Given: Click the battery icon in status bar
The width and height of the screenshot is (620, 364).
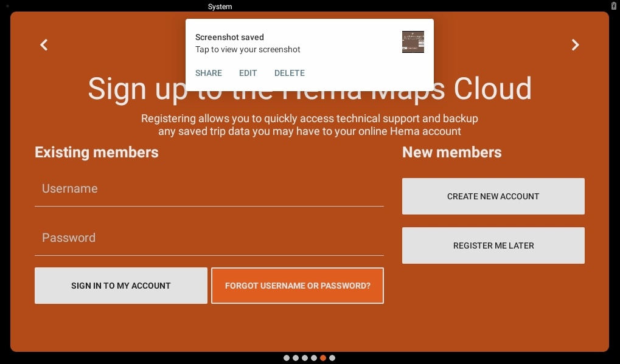Looking at the screenshot, I should (614, 5).
